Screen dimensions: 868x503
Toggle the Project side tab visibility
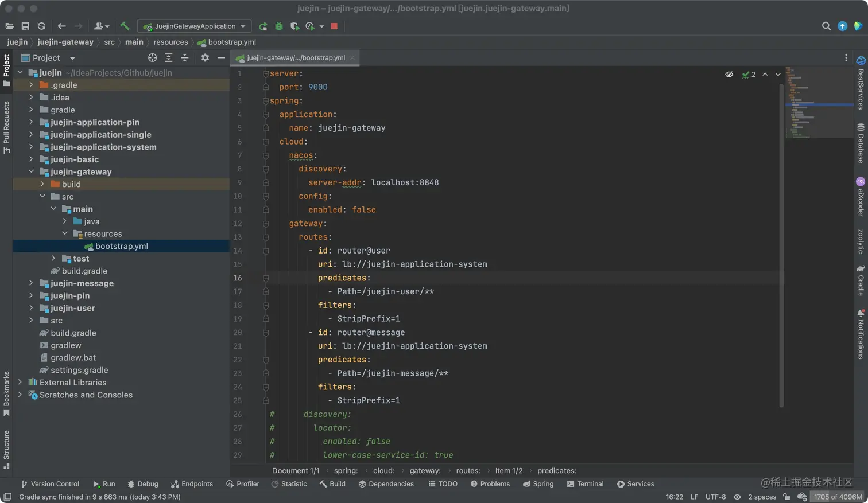pyautogui.click(x=6, y=70)
